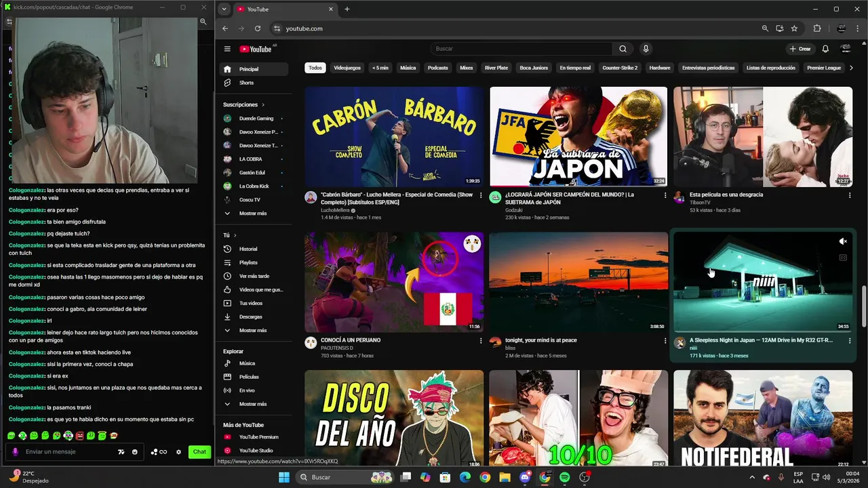This screenshot has height=488, width=868.
Task: Open Principal in YouTube sidebar
Action: [254, 69]
